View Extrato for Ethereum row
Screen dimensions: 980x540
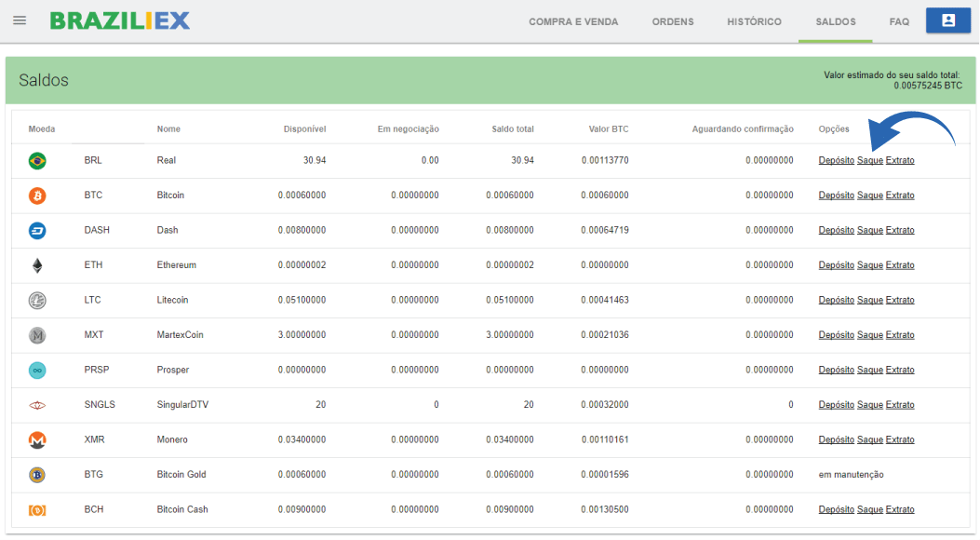click(900, 265)
